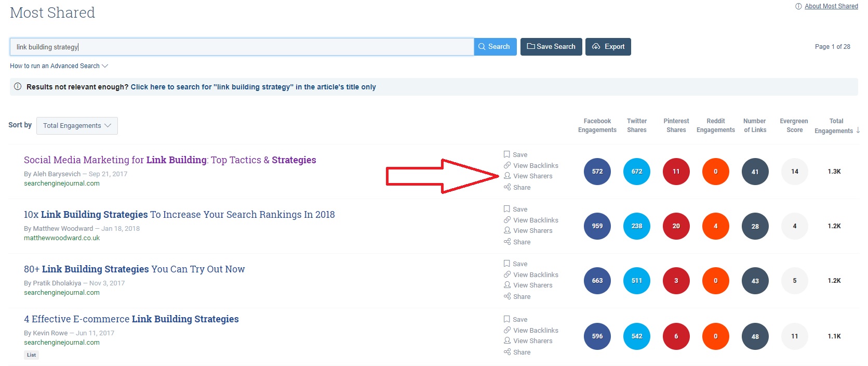The width and height of the screenshot is (868, 366).
Task: Save the 10x Link Building Strategies article
Action: (x=515, y=209)
